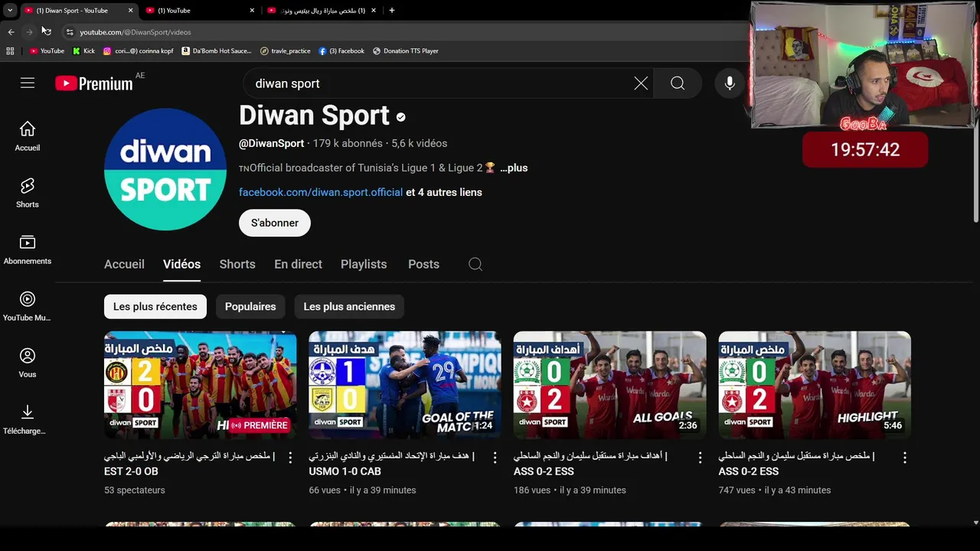Image resolution: width=980 pixels, height=551 pixels.
Task: Open Téléchargements in the sidebar
Action: (28, 419)
